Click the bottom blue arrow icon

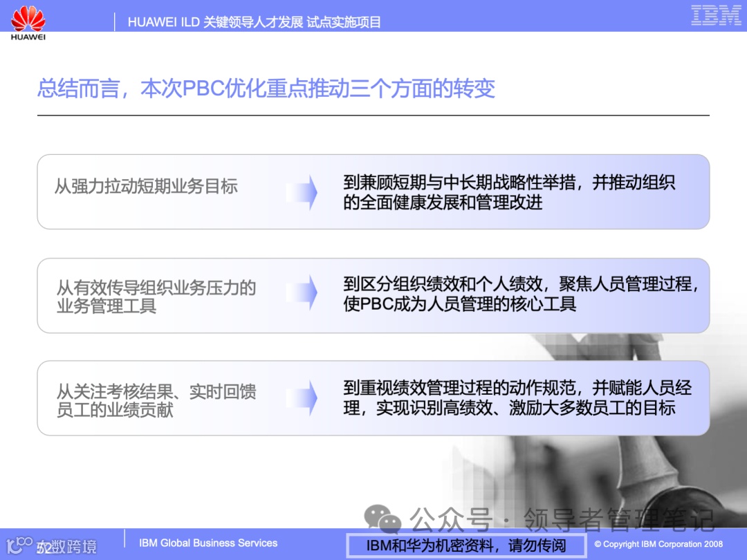(x=302, y=396)
